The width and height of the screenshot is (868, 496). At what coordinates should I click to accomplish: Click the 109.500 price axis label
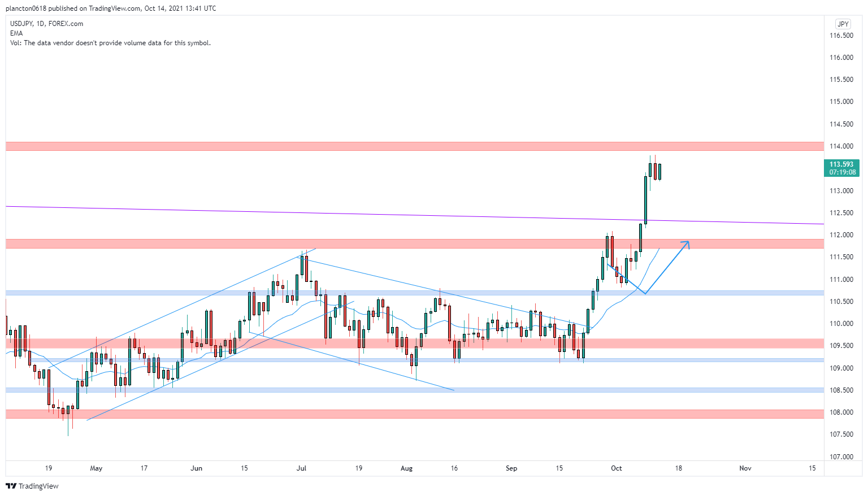[x=841, y=346]
